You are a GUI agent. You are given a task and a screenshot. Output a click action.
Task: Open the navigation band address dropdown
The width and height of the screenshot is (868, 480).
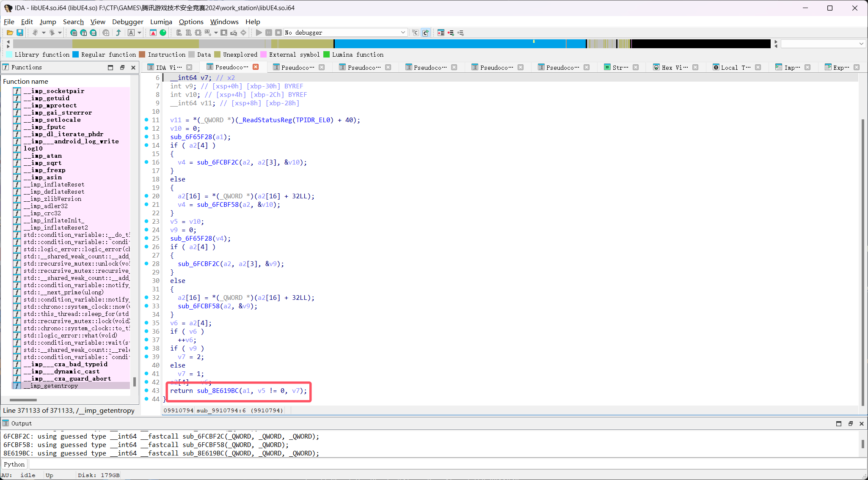pyautogui.click(x=861, y=44)
